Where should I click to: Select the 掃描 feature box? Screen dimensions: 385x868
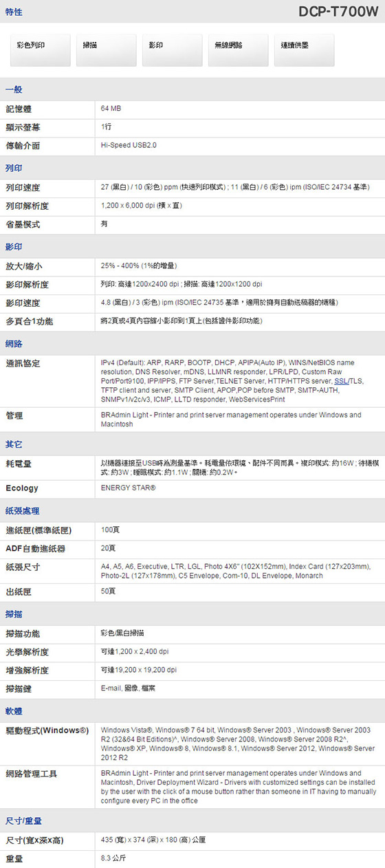click(x=106, y=50)
